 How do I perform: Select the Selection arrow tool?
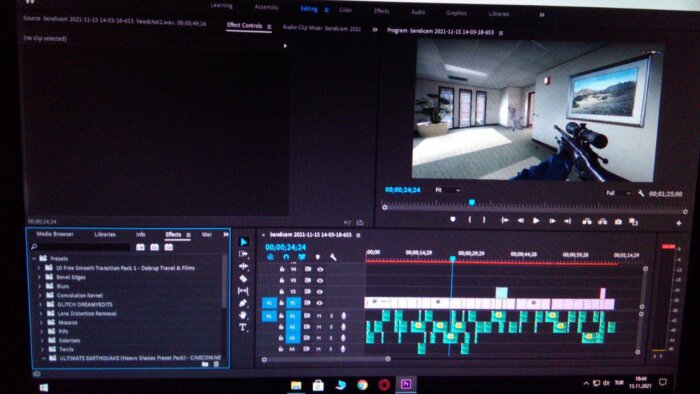244,242
